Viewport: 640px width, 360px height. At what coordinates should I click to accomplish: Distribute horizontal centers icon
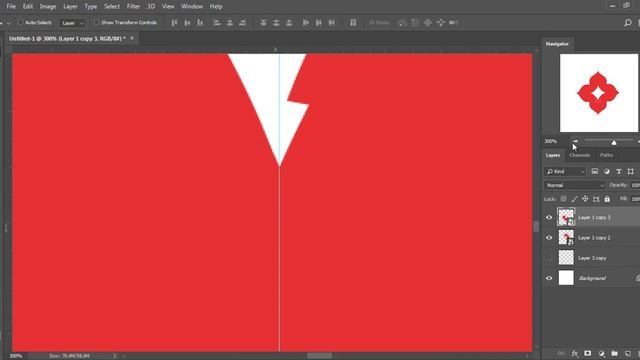coord(319,23)
